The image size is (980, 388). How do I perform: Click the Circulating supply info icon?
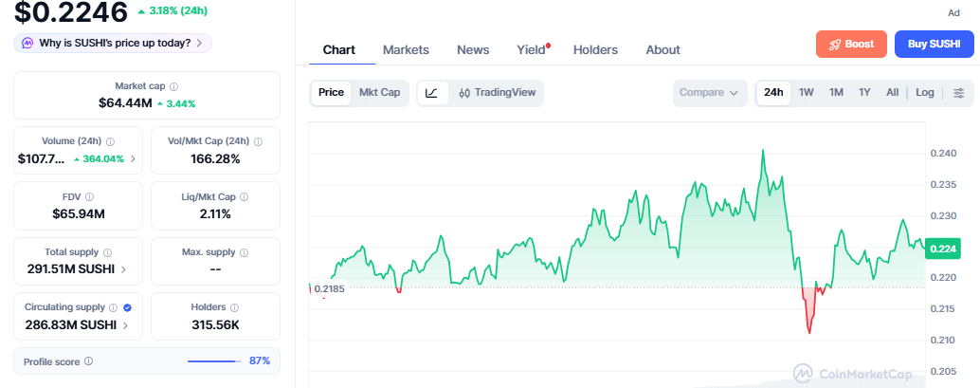click(113, 307)
